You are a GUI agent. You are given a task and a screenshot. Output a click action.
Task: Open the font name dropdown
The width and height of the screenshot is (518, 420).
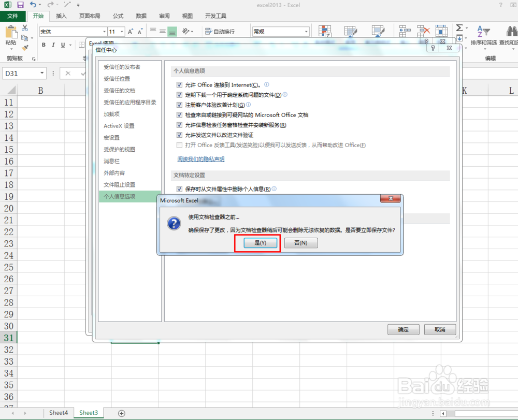(x=105, y=31)
